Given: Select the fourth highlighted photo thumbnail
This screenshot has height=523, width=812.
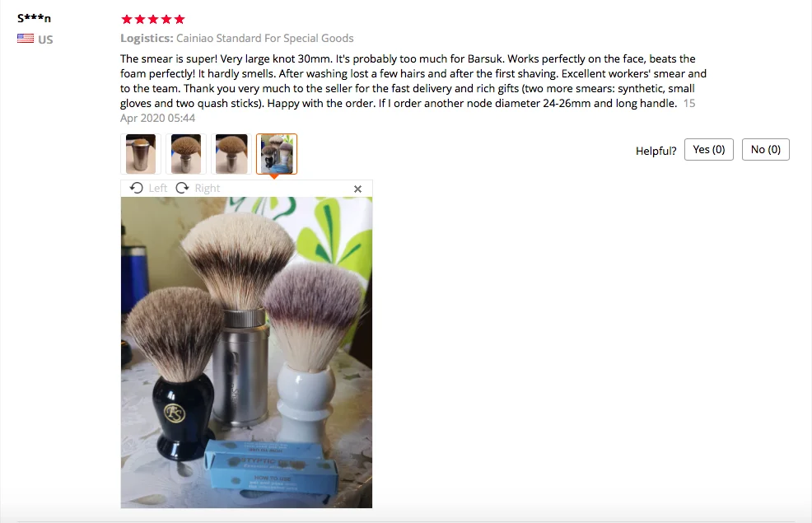Looking at the screenshot, I should point(277,154).
